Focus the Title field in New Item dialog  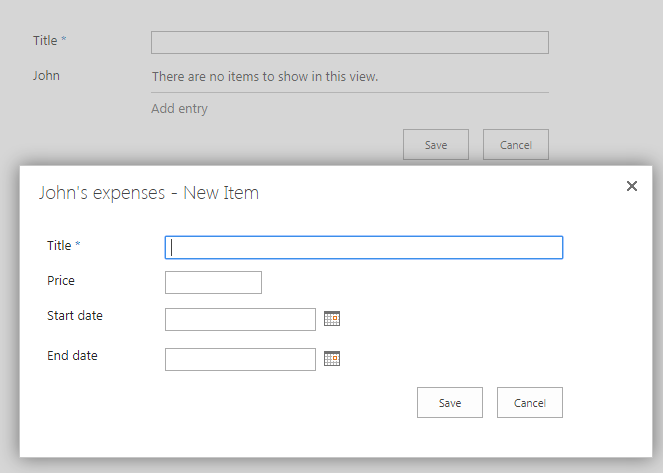pyautogui.click(x=364, y=247)
